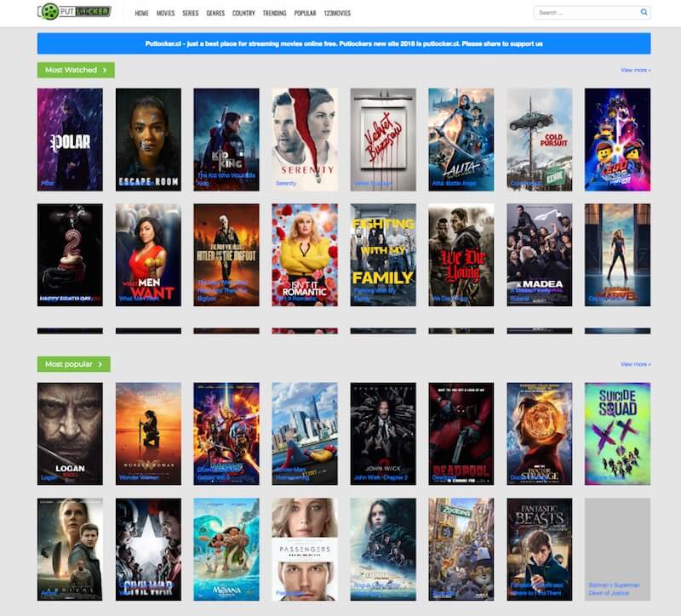The image size is (681, 616).
Task: Open the Guardians of the Galaxy poster
Action: tap(226, 434)
